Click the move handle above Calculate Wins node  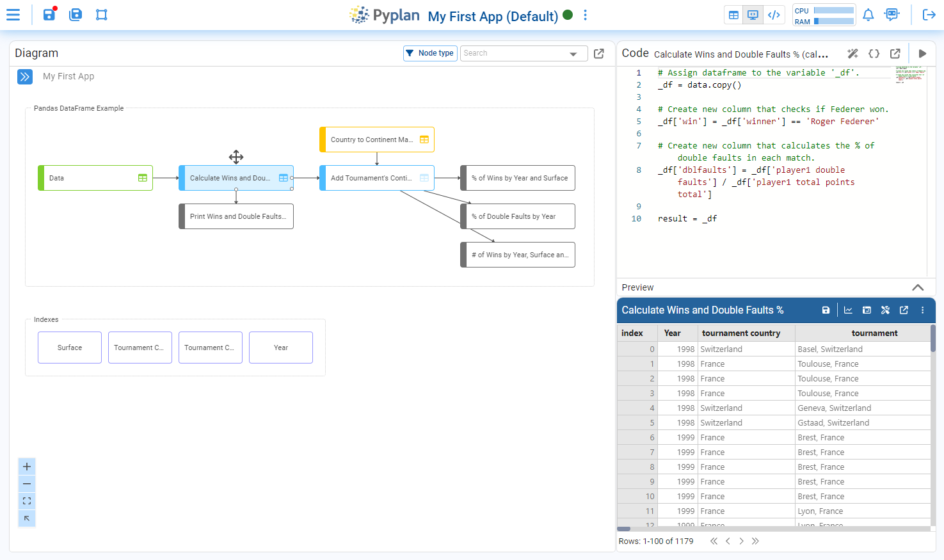tap(236, 157)
